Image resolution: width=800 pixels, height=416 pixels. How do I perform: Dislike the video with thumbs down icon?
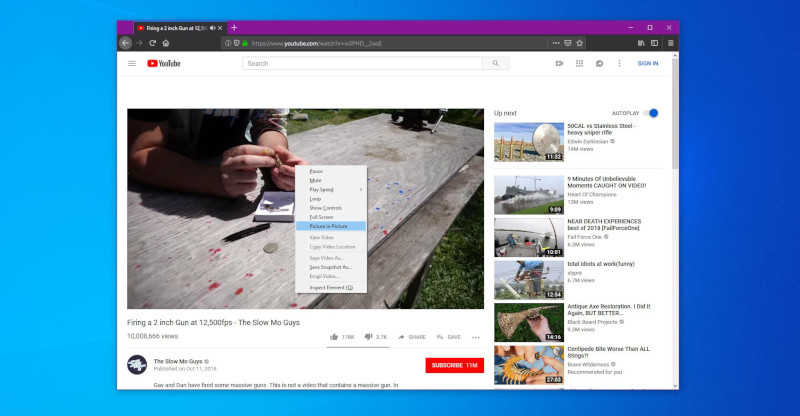pos(368,337)
